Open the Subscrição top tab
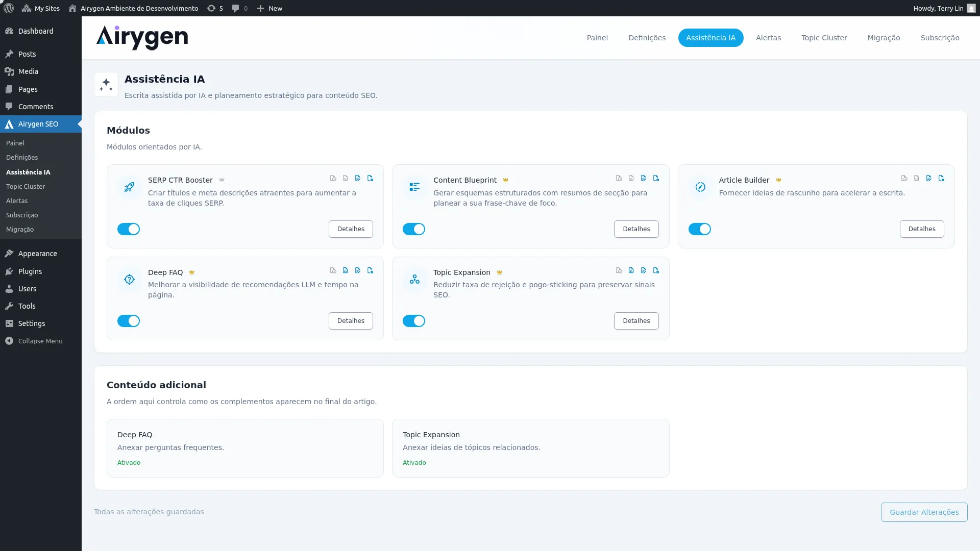Viewport: 980px width, 551px height. 940,38
